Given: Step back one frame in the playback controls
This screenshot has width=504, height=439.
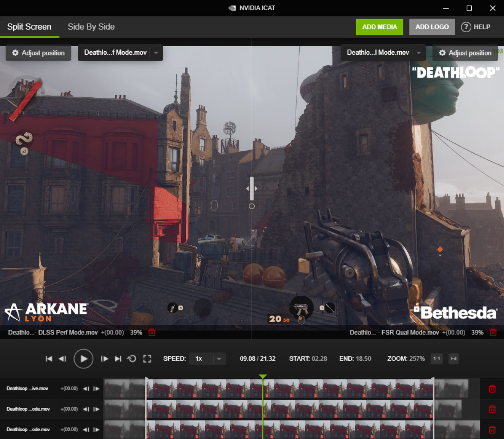Looking at the screenshot, I should pos(62,359).
